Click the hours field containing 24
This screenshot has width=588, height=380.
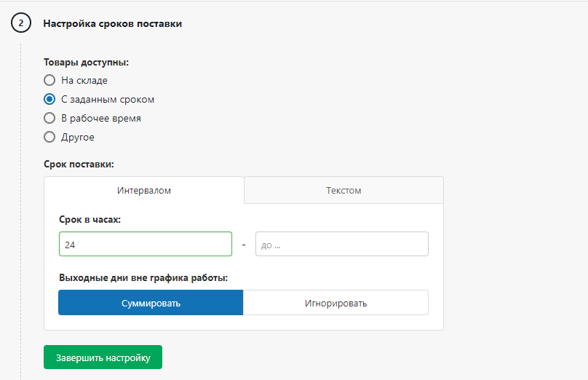click(x=146, y=245)
